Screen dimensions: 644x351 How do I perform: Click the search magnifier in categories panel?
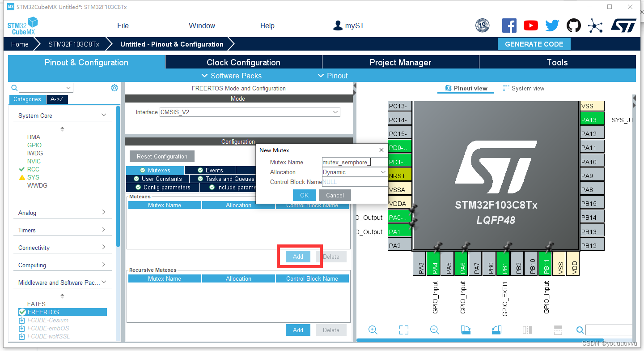tap(14, 88)
